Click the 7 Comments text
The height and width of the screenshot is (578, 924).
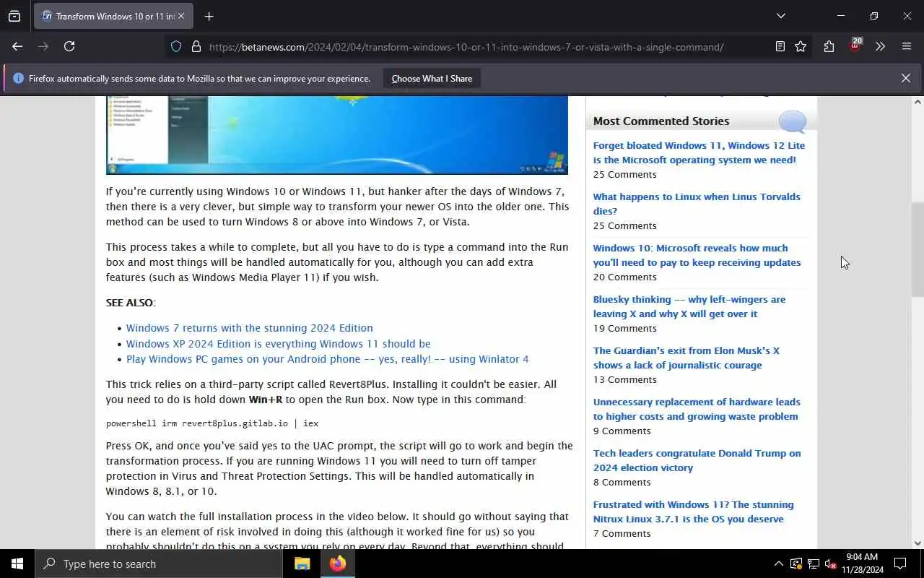[622, 533]
